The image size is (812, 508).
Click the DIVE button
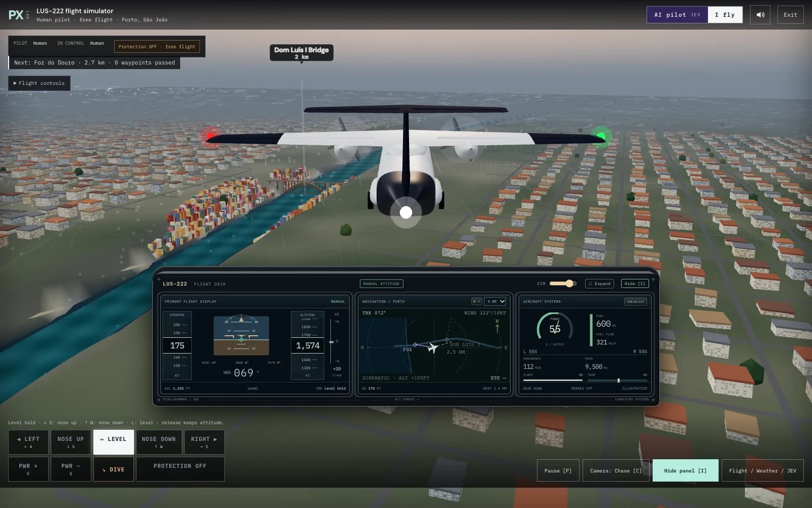113,469
